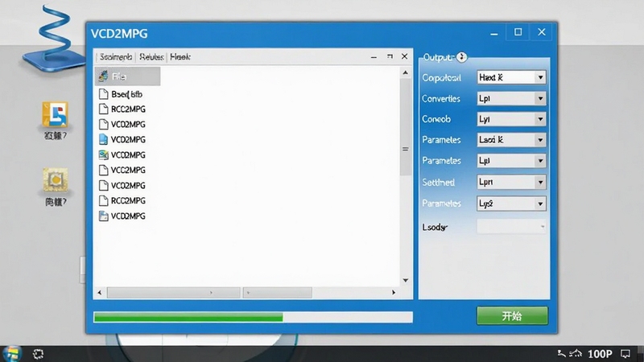Open the network tray icon beside 100P
The height and width of the screenshot is (362, 644).
coord(576,353)
